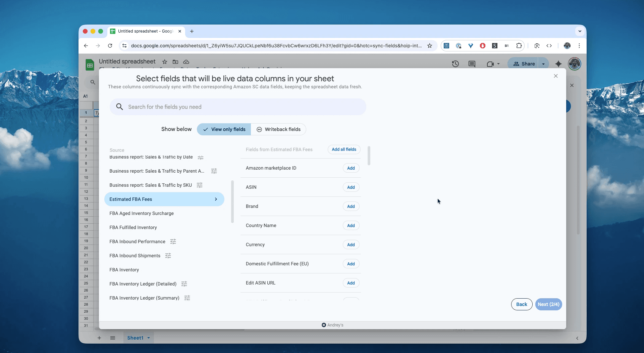The height and width of the screenshot is (353, 644).
Task: Open the comments icon in Sheets
Action: pyautogui.click(x=472, y=64)
